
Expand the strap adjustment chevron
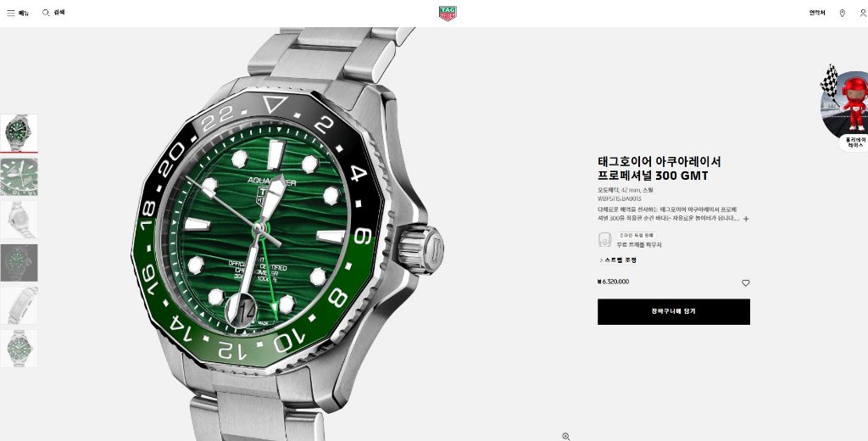coord(601,260)
